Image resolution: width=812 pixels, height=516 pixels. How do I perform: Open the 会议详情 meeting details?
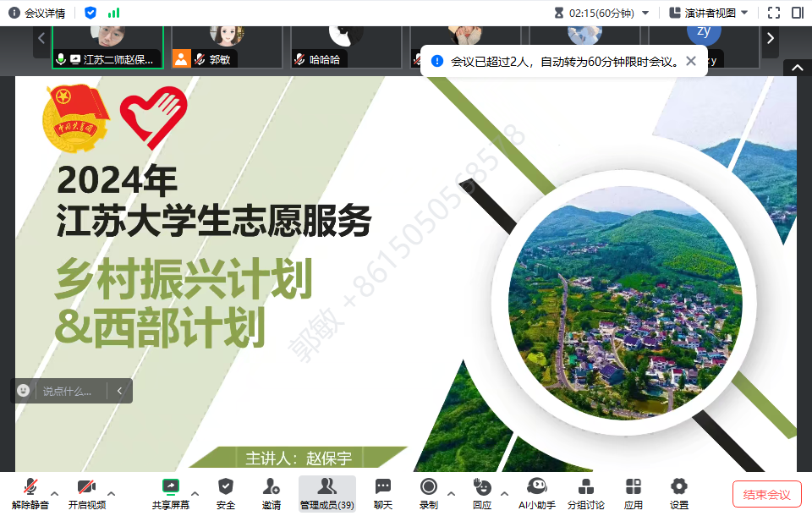(37, 13)
